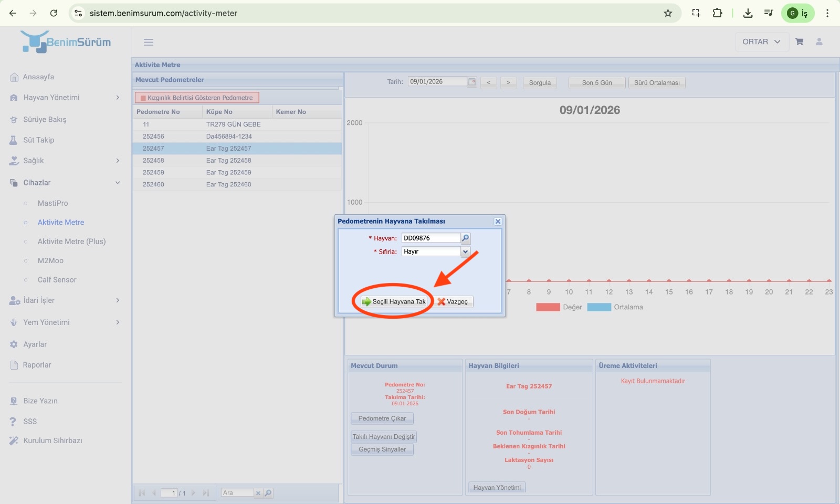Sort by Pedometre No column header
The width and height of the screenshot is (840, 504).
[x=167, y=112]
